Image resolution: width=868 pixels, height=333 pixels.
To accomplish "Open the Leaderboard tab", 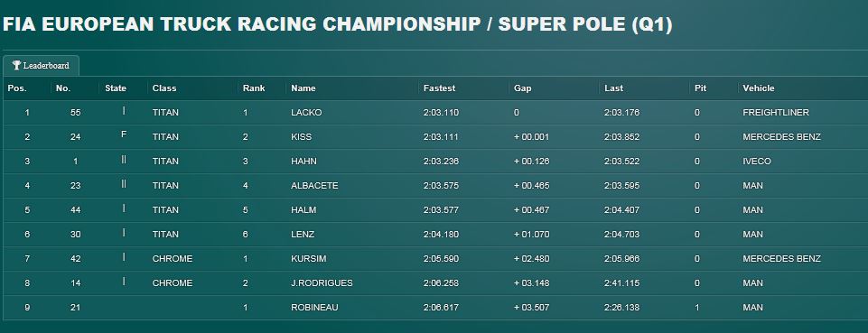I will (x=41, y=65).
